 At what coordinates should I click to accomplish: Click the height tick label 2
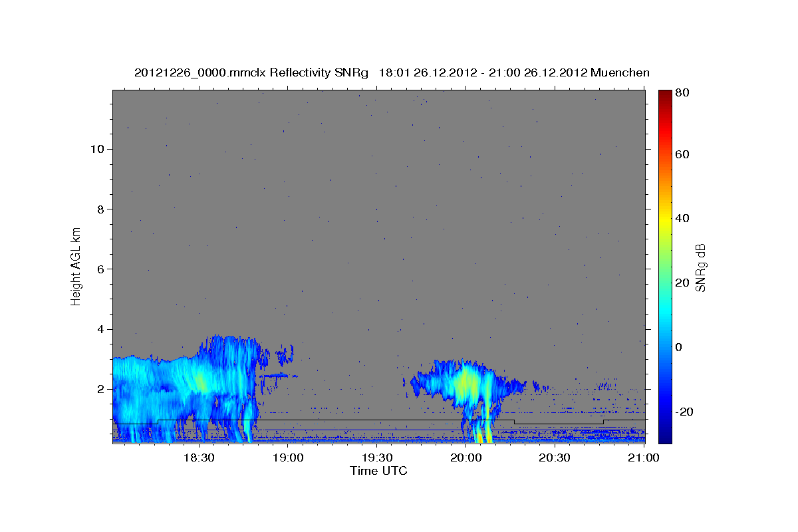(x=100, y=389)
